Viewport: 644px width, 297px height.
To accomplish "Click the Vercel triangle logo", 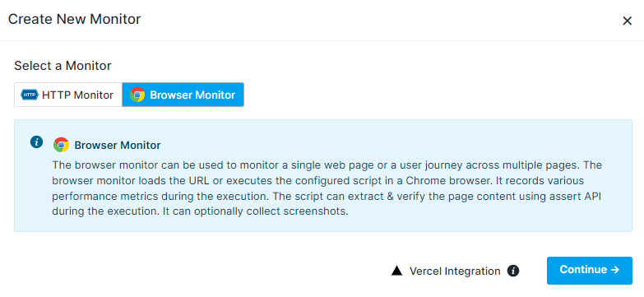I will (x=396, y=271).
